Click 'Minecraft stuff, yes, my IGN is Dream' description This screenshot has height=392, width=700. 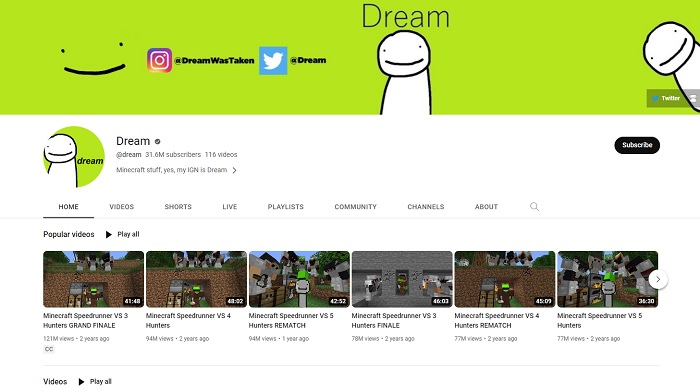[x=171, y=170]
